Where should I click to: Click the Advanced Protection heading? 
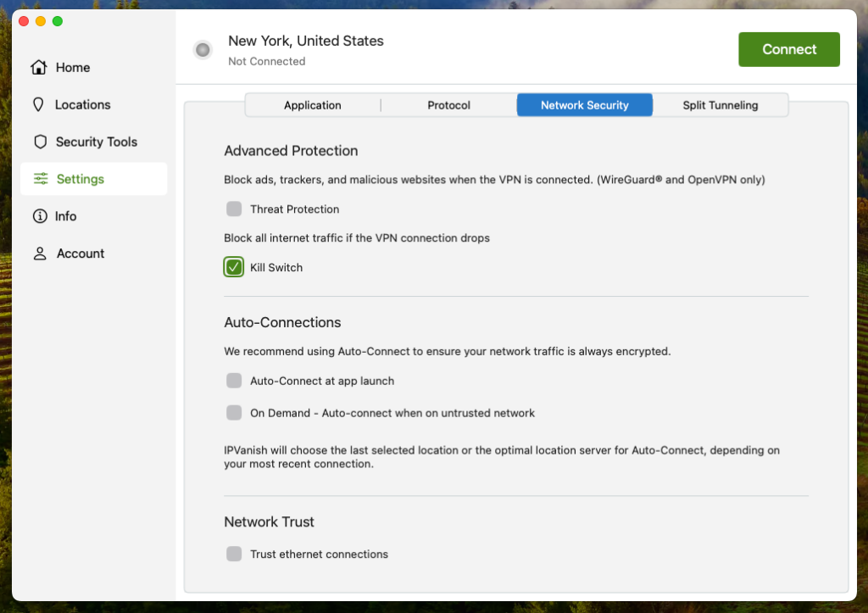coord(291,151)
